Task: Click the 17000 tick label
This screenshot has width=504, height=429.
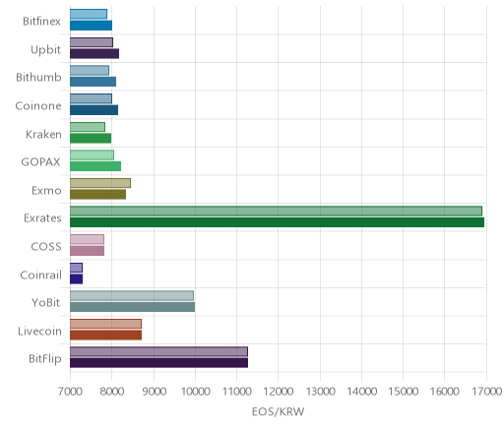Action: click(487, 392)
